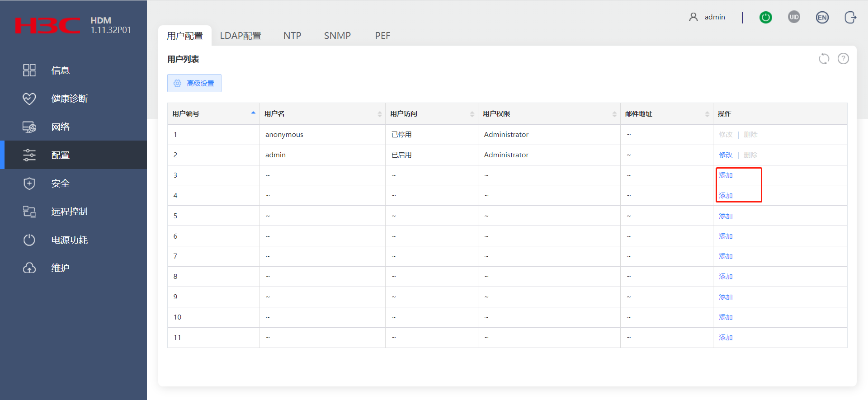
Task: Go to 远程控制 in the sidebar
Action: click(69, 212)
